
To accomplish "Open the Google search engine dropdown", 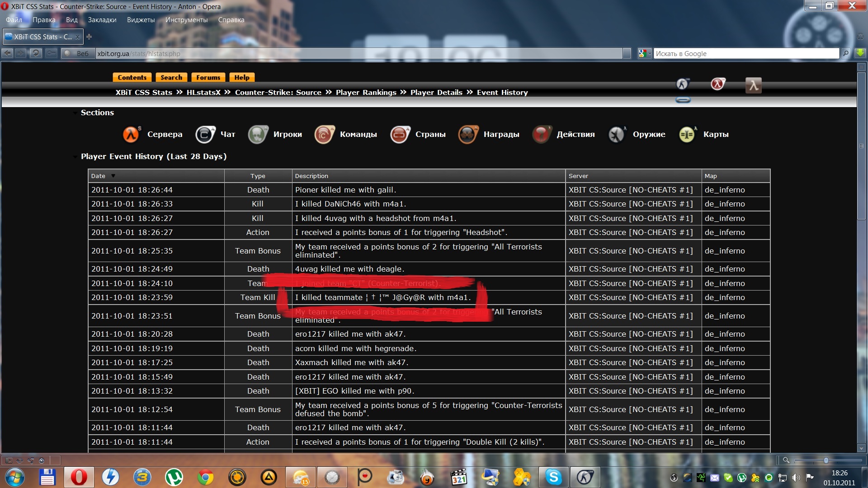I will tap(645, 53).
